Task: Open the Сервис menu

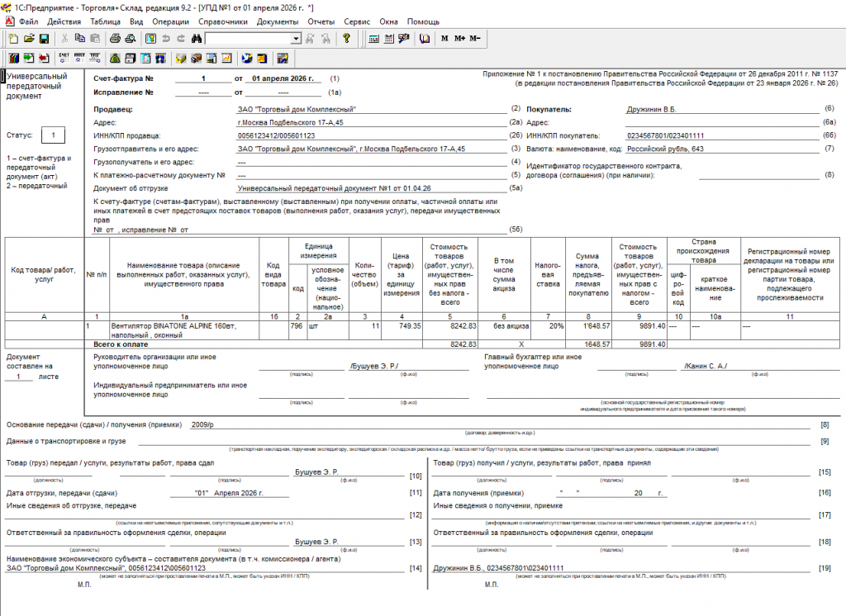Action: 357,21
